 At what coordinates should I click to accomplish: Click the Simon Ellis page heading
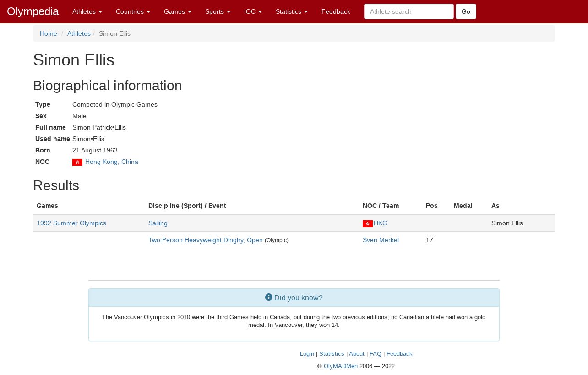click(74, 60)
